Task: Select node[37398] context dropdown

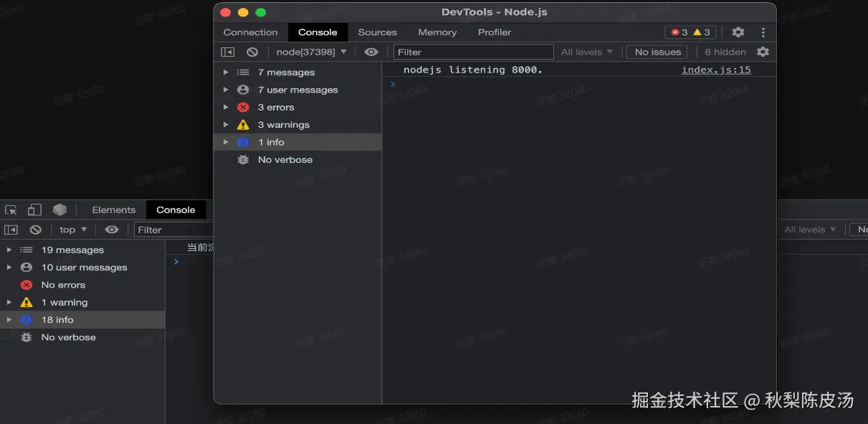Action: tap(311, 52)
